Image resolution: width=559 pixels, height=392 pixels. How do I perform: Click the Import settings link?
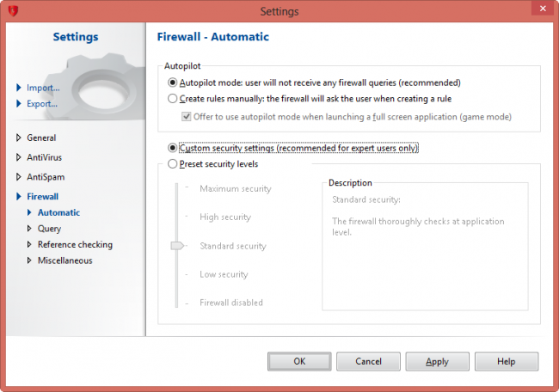pyautogui.click(x=43, y=88)
